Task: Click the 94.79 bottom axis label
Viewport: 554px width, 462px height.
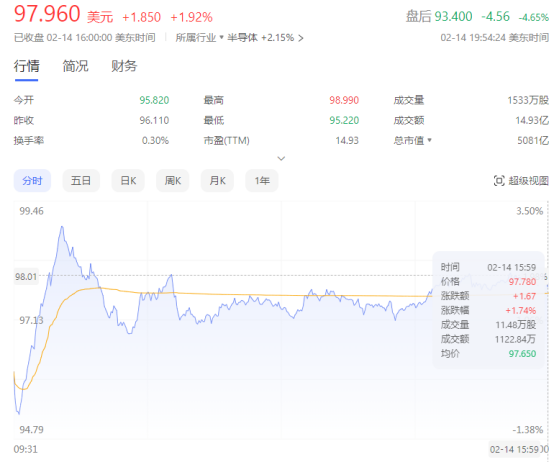Action: click(31, 430)
